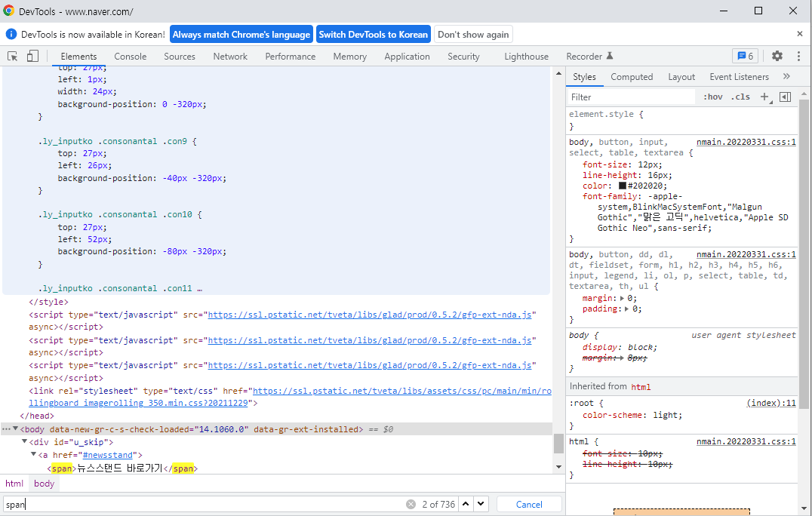Image resolution: width=812 pixels, height=516 pixels.
Task: Open first gfp-ext-nda.js script link
Action: click(369, 315)
